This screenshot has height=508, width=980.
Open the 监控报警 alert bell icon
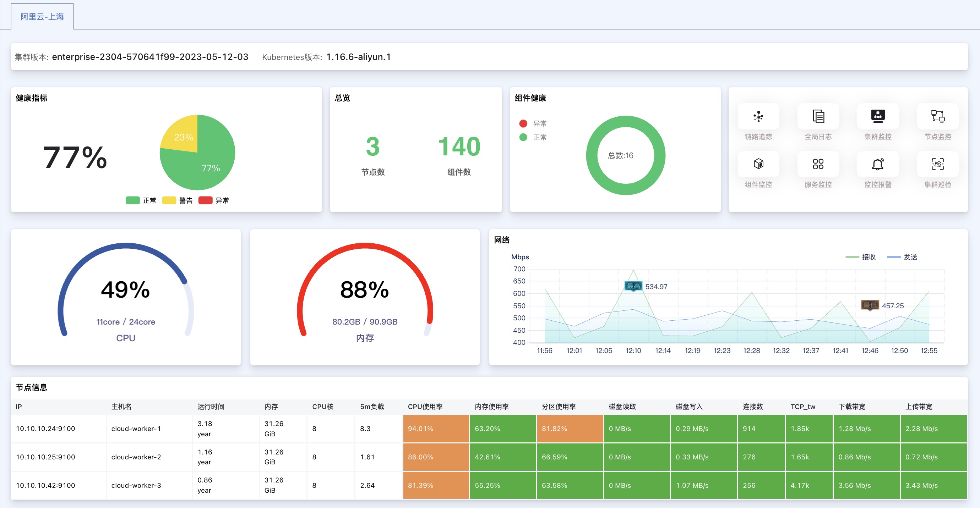click(x=878, y=164)
